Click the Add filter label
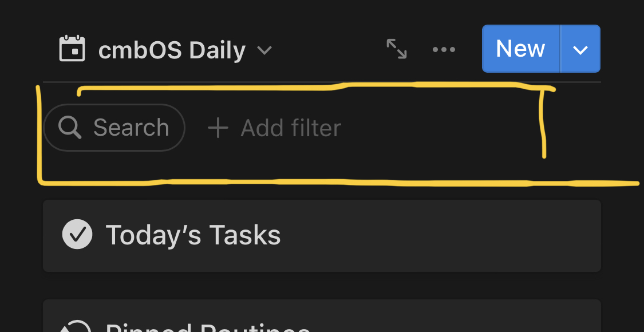644x332 pixels. coord(290,128)
